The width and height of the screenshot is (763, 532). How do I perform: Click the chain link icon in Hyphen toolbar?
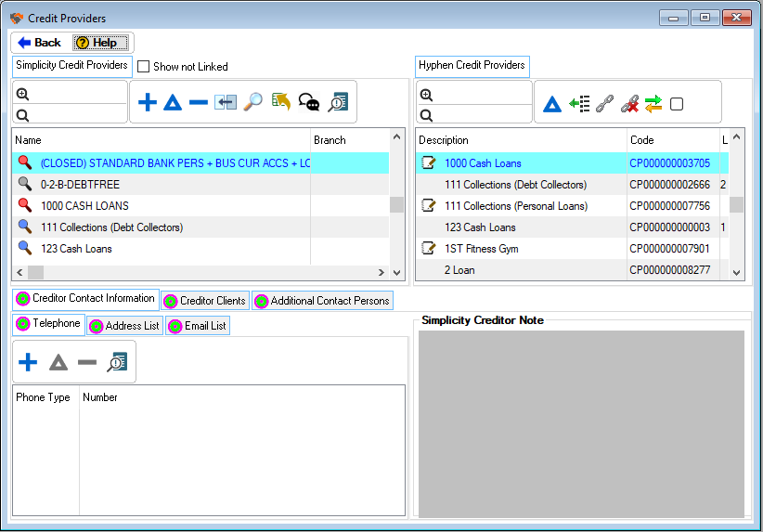[x=604, y=104]
